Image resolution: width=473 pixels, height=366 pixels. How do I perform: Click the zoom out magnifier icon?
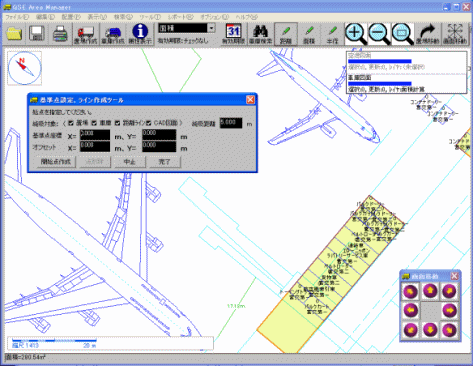(x=379, y=34)
